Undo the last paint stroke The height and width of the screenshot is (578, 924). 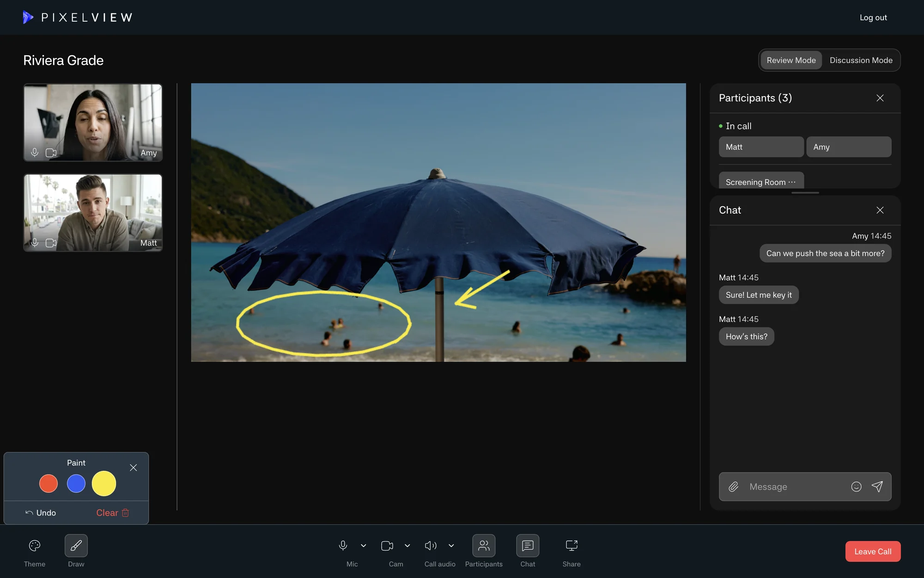tap(41, 513)
